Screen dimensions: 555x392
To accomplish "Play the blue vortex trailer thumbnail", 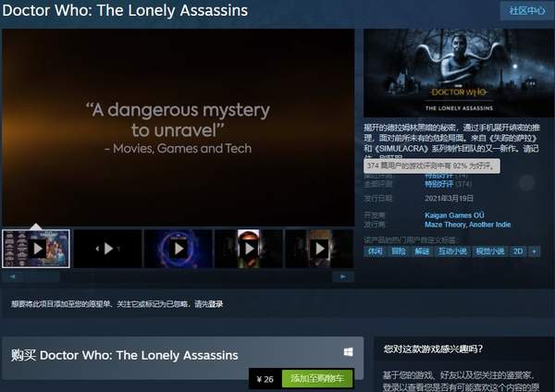I will point(179,249).
